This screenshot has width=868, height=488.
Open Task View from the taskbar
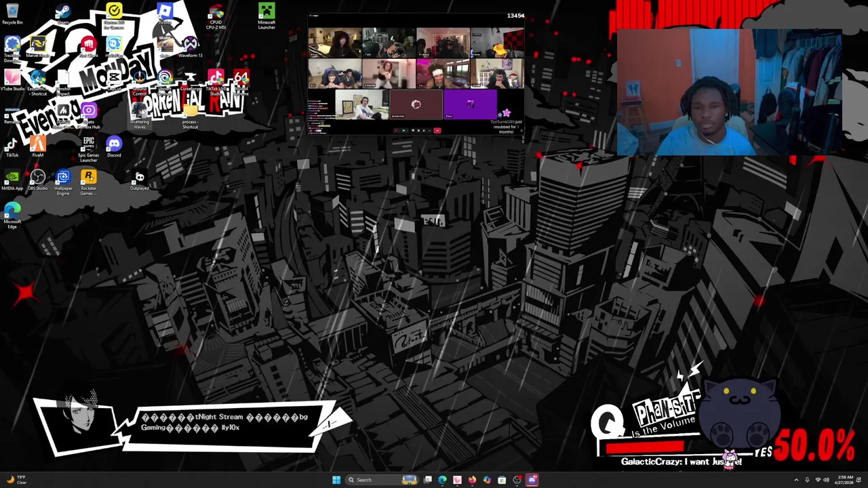point(428,480)
